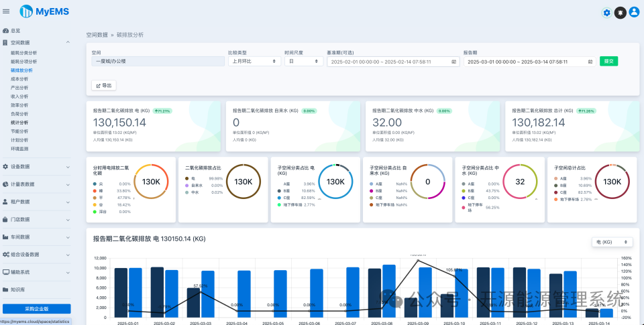Click the 空间 selection field

coord(158,61)
